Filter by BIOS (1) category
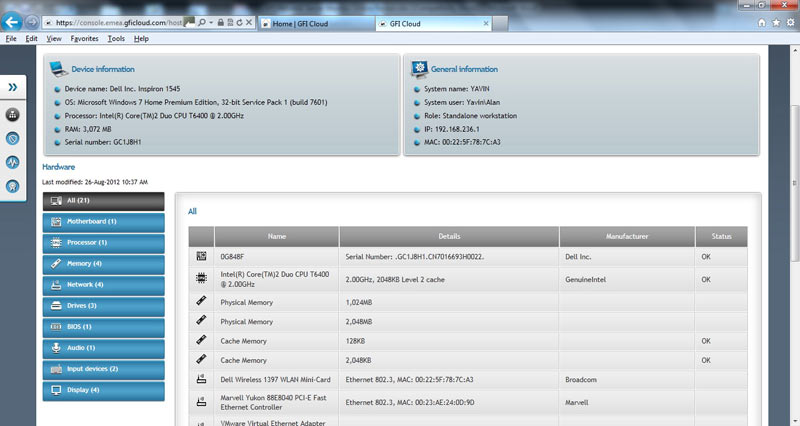This screenshot has height=426, width=800. 104,327
